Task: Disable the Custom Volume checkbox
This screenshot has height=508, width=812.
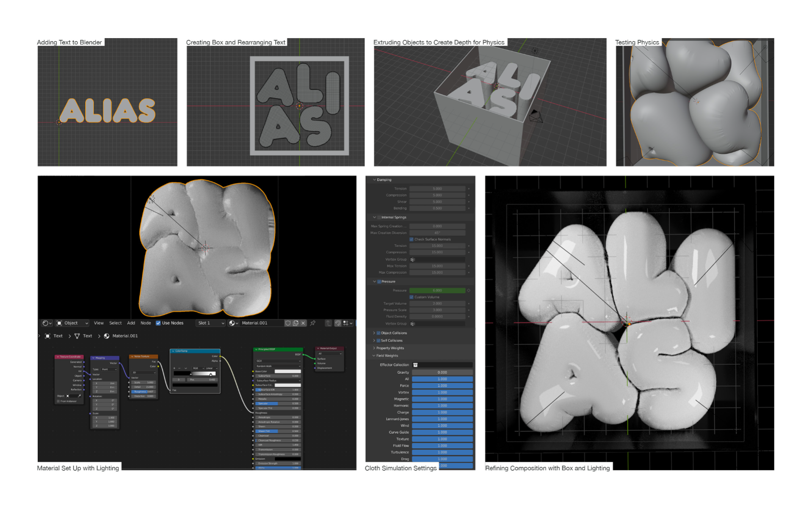Action: [x=412, y=297]
